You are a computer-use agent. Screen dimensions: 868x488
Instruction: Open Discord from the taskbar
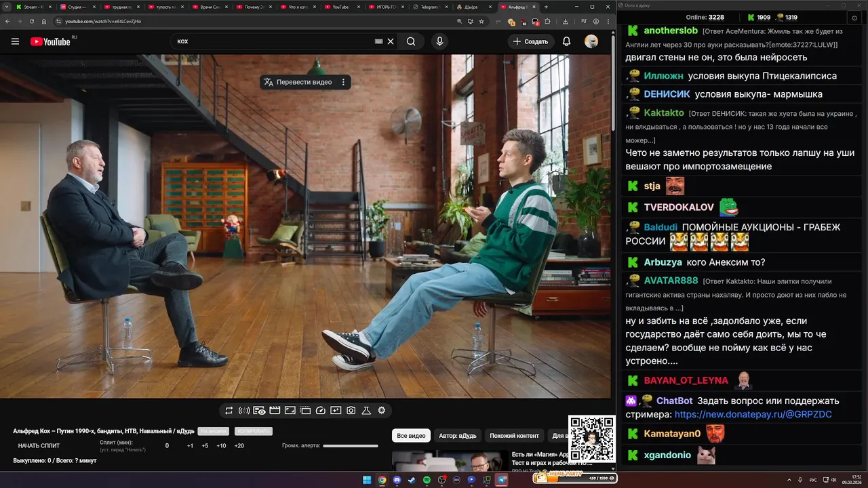[397, 480]
